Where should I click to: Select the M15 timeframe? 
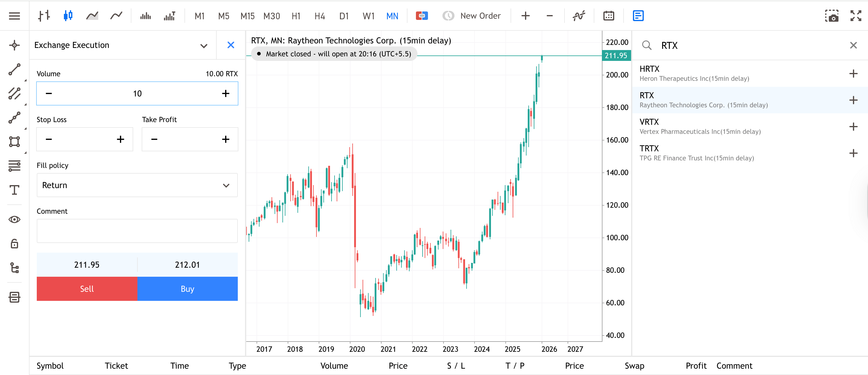(247, 15)
